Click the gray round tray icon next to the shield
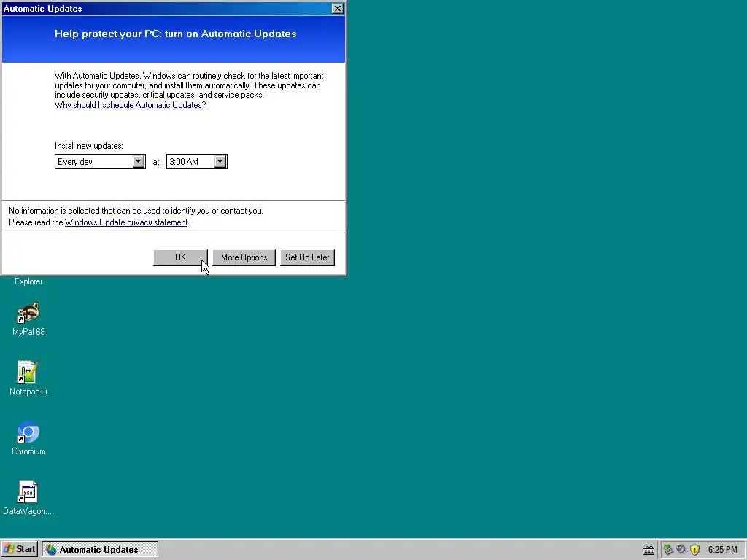Image resolution: width=747 pixels, height=560 pixels. coord(681,550)
